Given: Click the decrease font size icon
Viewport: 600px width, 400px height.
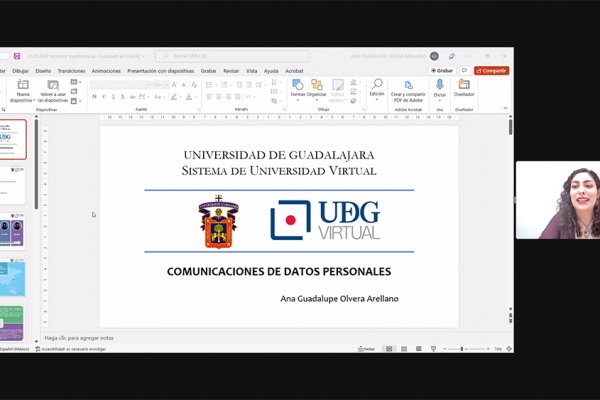Looking at the screenshot, I should pos(184,85).
